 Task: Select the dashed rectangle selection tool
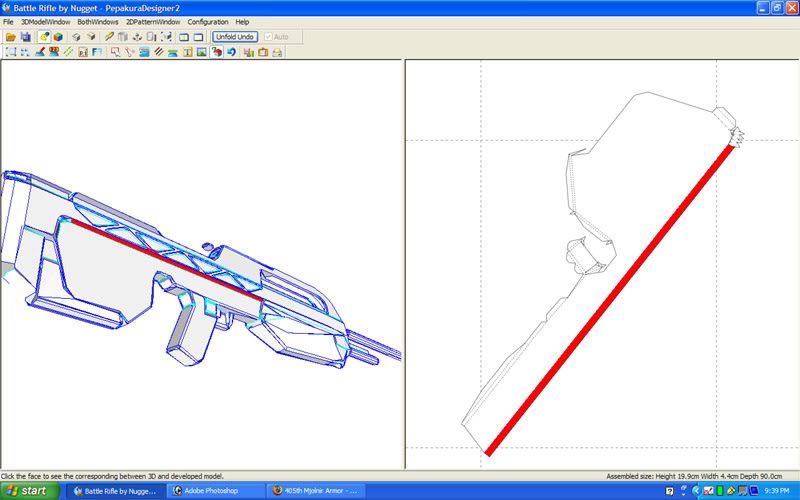pyautogui.click(x=11, y=52)
